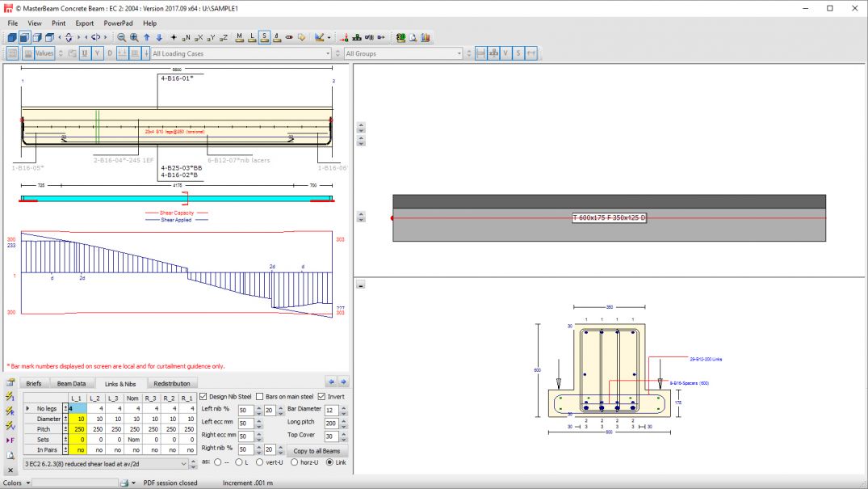The height and width of the screenshot is (489, 868).
Task: Click the S button beside All Groups
Action: [x=518, y=53]
